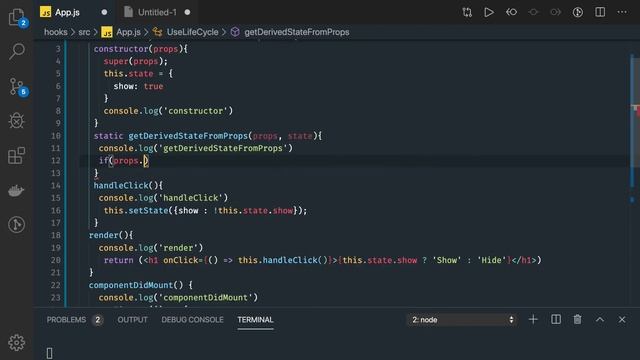
Task: Open the Extensions view
Action: 16,156
